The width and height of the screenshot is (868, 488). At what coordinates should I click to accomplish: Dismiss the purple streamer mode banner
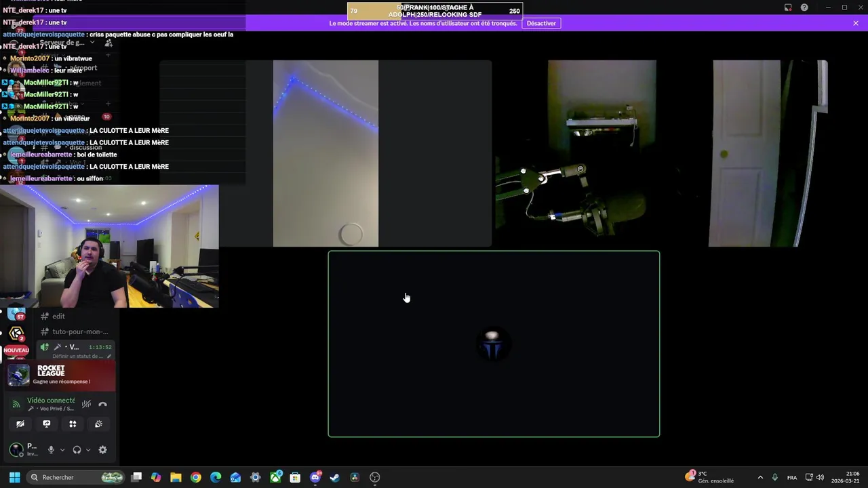coord(856,23)
